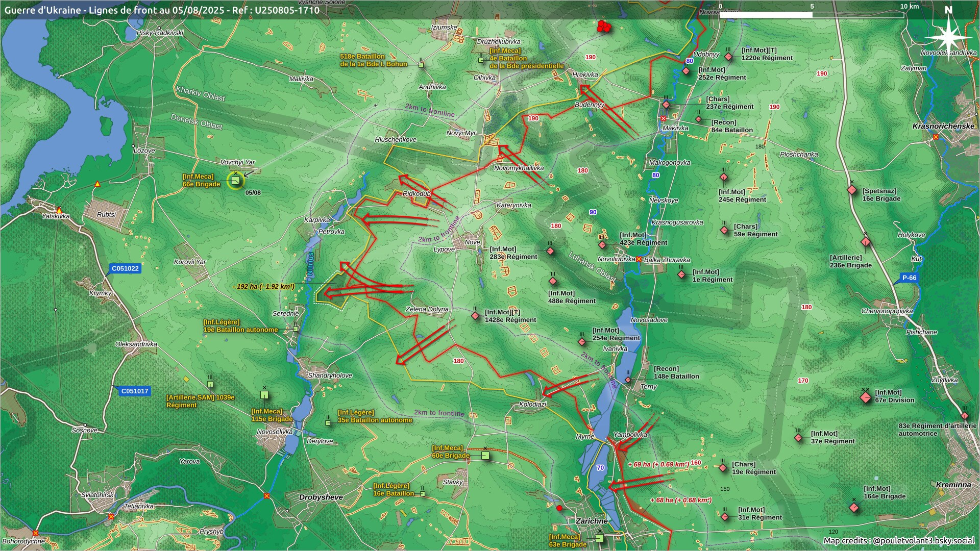Select the '+ 68 ha (+ 0.68 km²)' label
Image resolution: width=980 pixels, height=551 pixels.
click(x=681, y=500)
